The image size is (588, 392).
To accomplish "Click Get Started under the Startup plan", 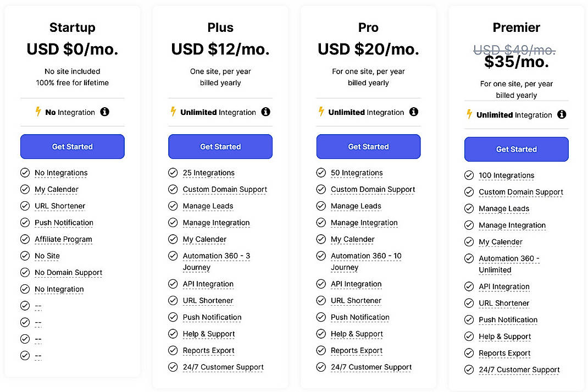I will click(x=72, y=146).
